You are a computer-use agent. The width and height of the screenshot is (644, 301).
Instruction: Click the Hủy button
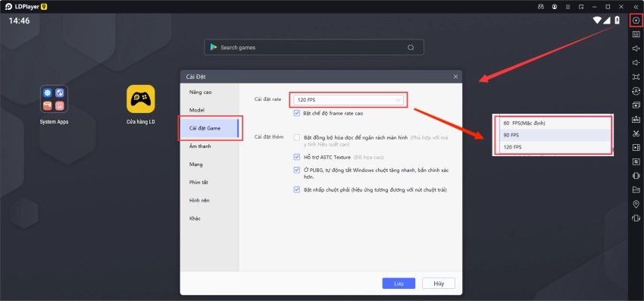439,284
